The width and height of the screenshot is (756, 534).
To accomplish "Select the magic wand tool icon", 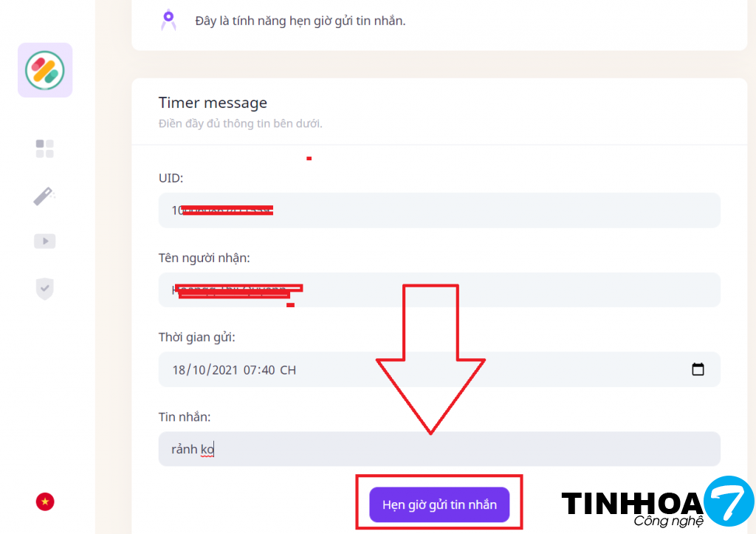I will point(44,196).
